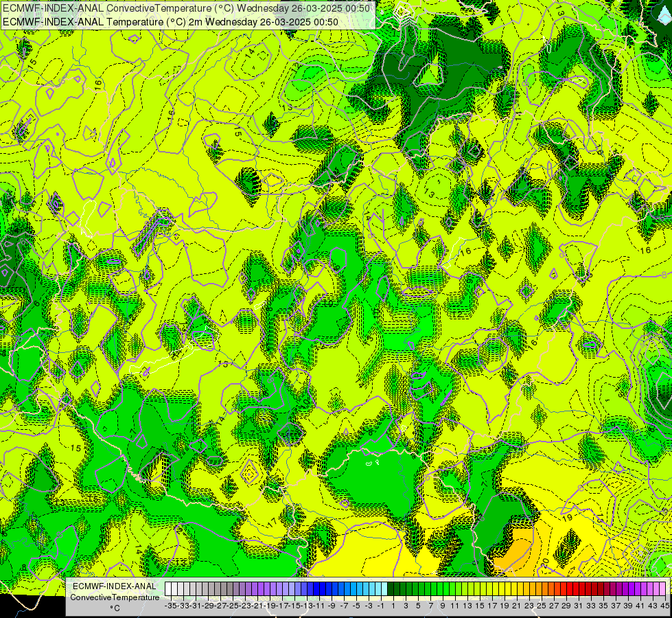The image size is (672, 618).
Task: Click the ECMWF-INDEX-ANAL legend label
Action: click(115, 586)
